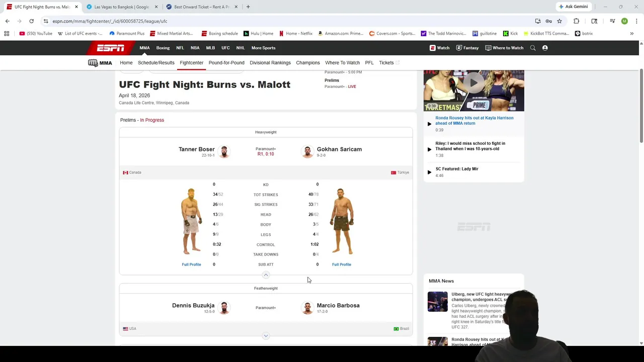Click Tanner Boser headshot

tap(224, 151)
